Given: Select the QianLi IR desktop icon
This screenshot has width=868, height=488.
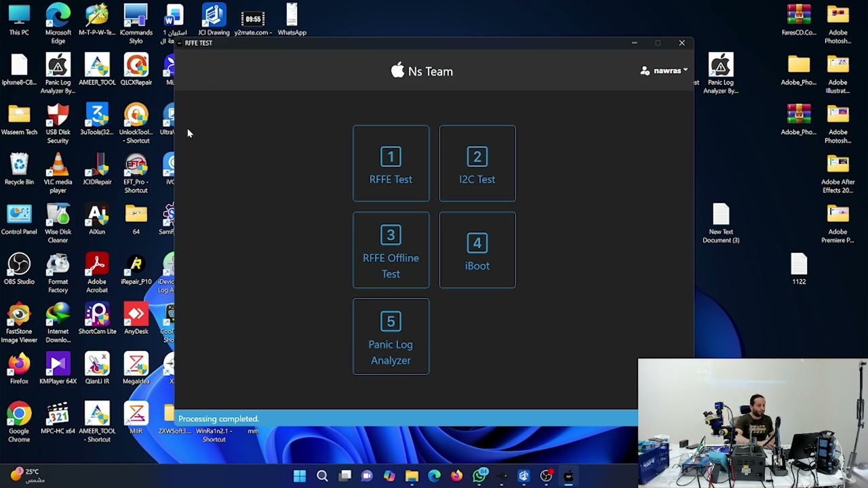Looking at the screenshot, I should pos(97,369).
